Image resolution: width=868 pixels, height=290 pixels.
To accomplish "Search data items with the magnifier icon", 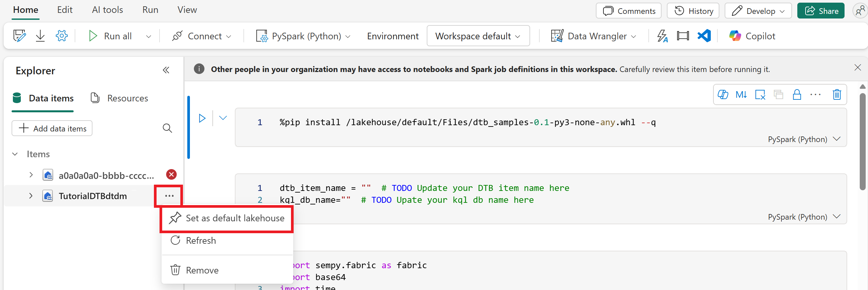I will point(167,128).
